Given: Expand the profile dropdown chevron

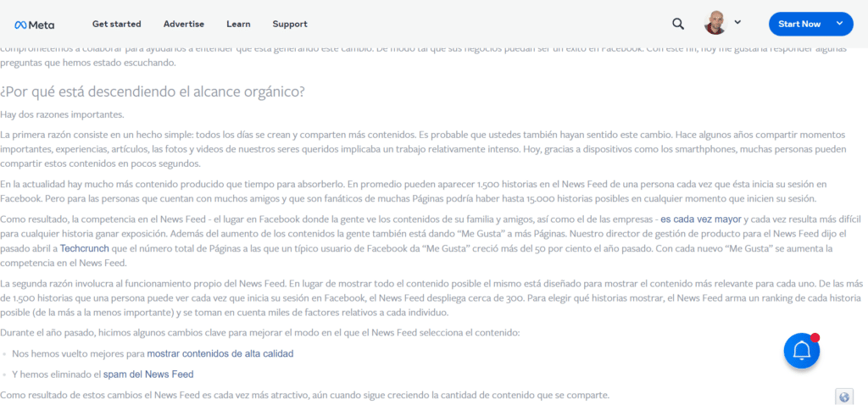Looking at the screenshot, I should tap(737, 22).
